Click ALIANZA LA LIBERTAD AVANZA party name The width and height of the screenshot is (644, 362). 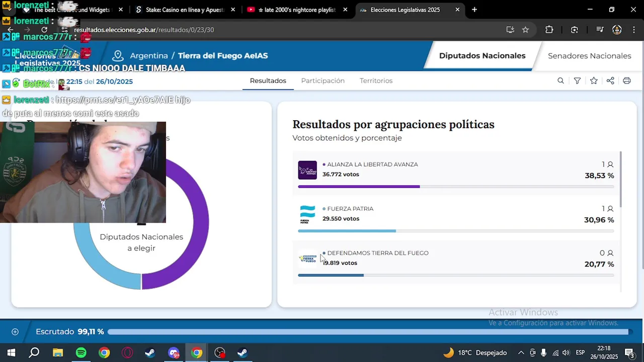[372, 164]
